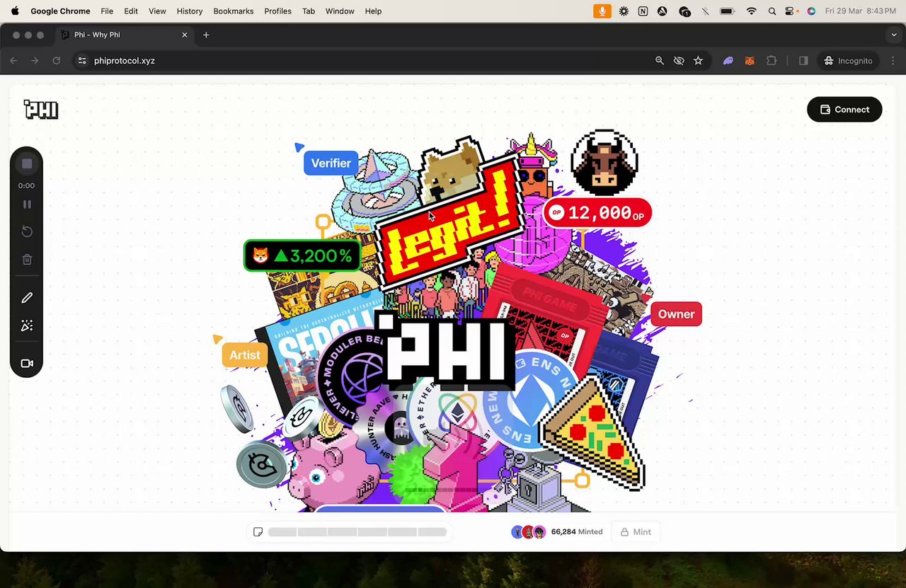Open a new tab with the plus button

click(206, 35)
